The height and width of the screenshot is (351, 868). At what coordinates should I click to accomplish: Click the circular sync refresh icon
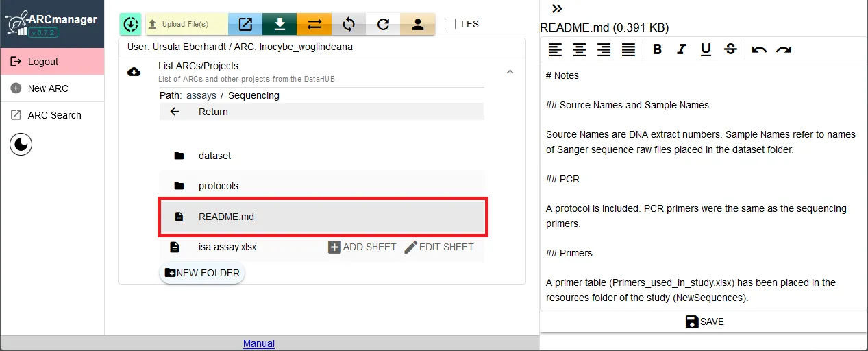(x=349, y=24)
